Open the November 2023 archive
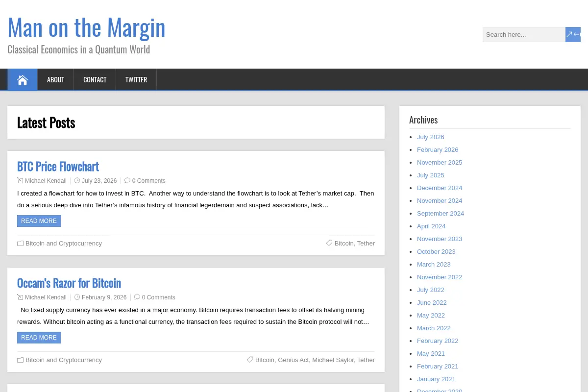588x392 pixels. [440, 239]
